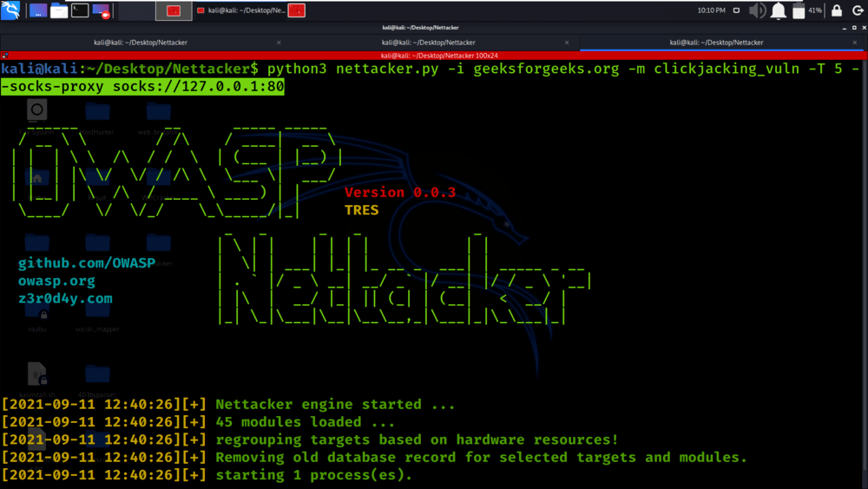This screenshot has width=868, height=489.
Task: Click the github.com/OWASP text
Action: (86, 263)
